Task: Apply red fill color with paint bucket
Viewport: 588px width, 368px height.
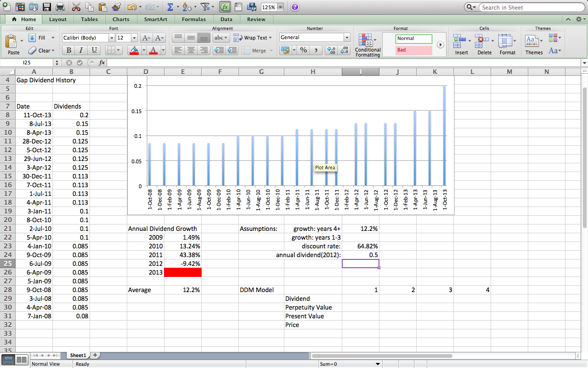Action: [x=134, y=51]
